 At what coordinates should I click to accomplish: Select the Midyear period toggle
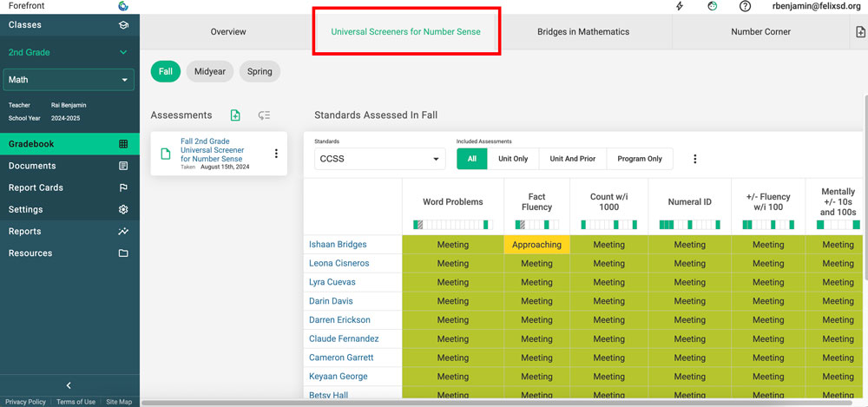tap(210, 71)
